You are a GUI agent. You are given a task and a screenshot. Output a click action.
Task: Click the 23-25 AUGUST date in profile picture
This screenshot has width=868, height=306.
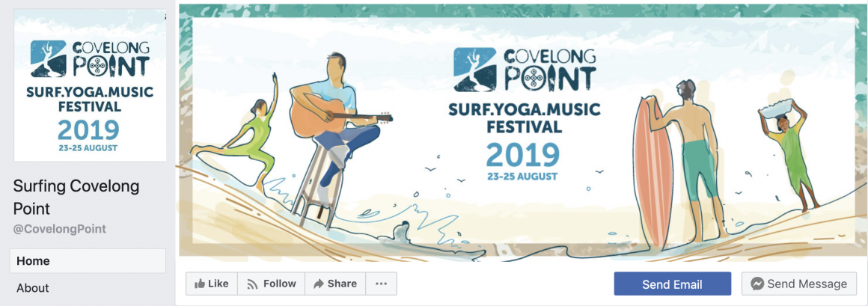click(x=88, y=148)
